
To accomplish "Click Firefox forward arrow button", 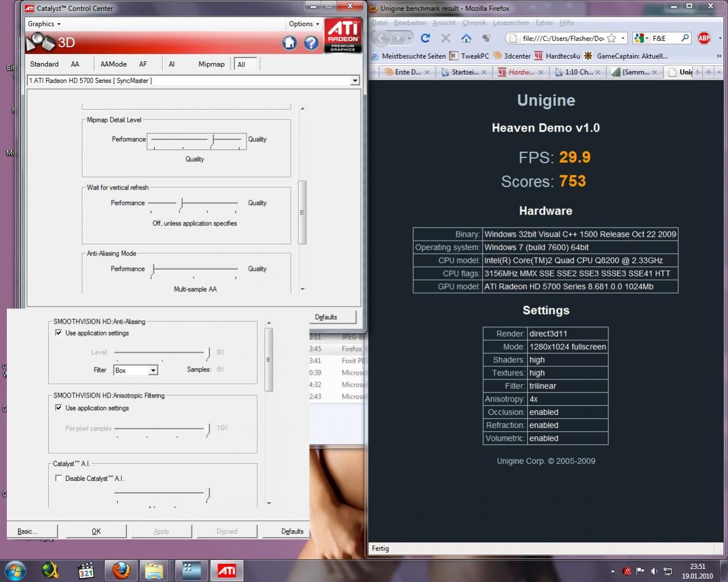I will [x=398, y=38].
